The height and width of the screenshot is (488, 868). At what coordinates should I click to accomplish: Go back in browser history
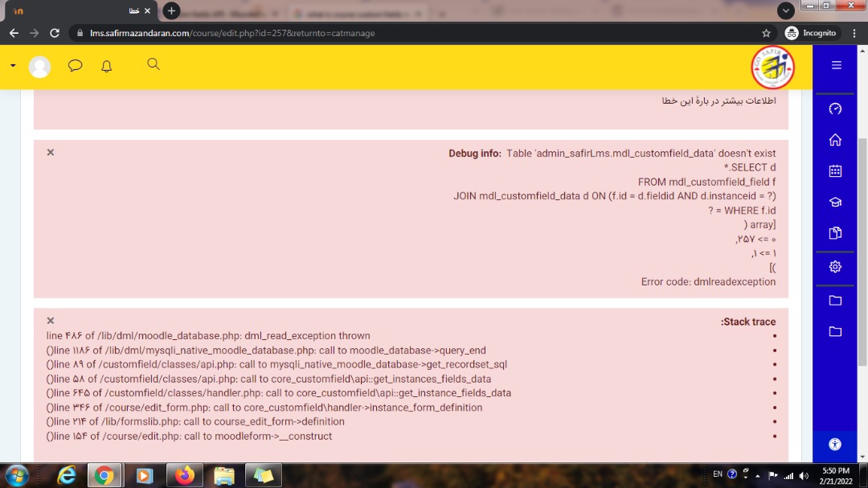click(14, 33)
